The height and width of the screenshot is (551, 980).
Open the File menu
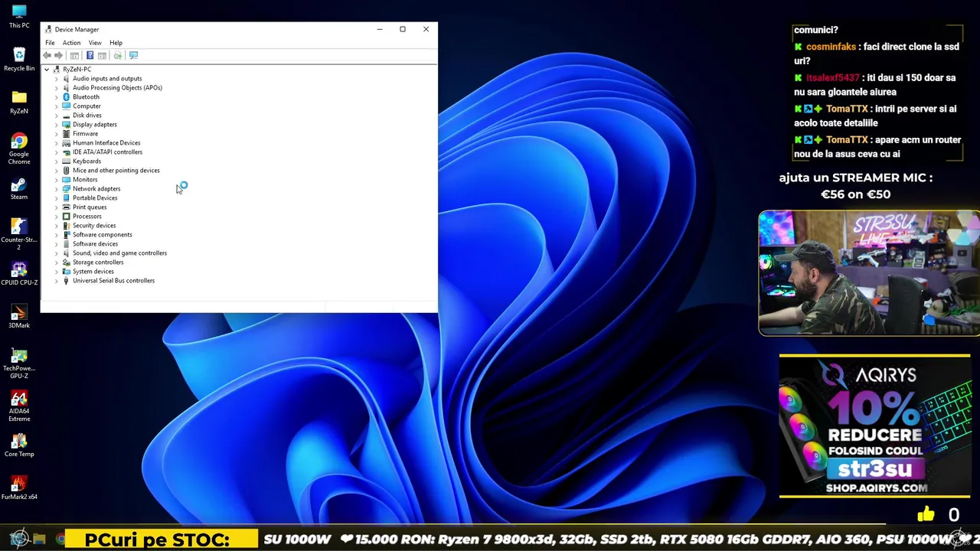tap(50, 43)
